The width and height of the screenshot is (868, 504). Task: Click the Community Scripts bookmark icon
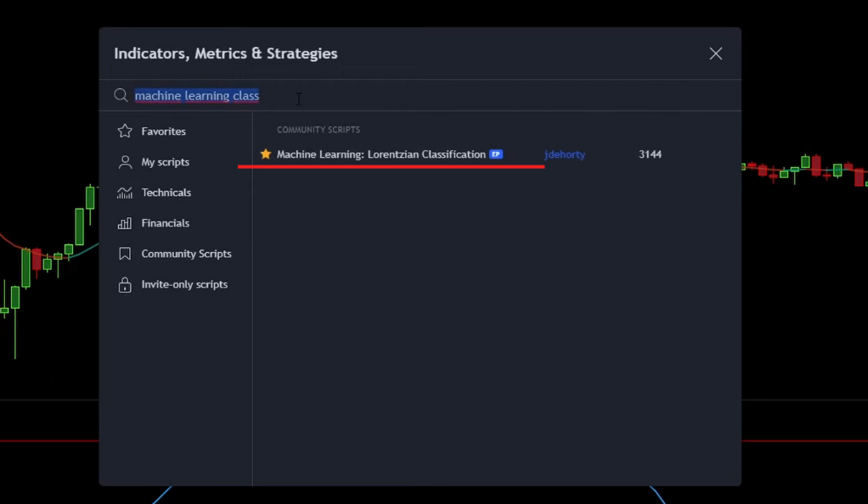point(125,254)
